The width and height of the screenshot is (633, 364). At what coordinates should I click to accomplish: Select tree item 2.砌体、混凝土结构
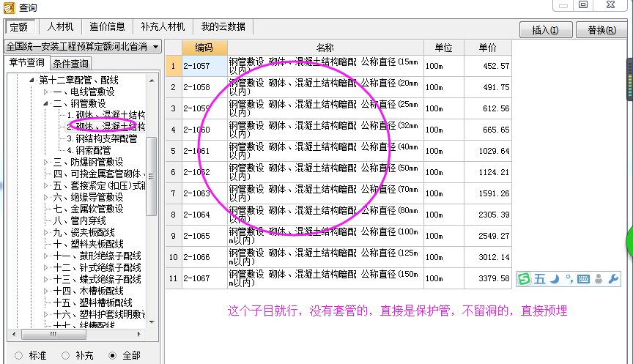[x=105, y=127]
